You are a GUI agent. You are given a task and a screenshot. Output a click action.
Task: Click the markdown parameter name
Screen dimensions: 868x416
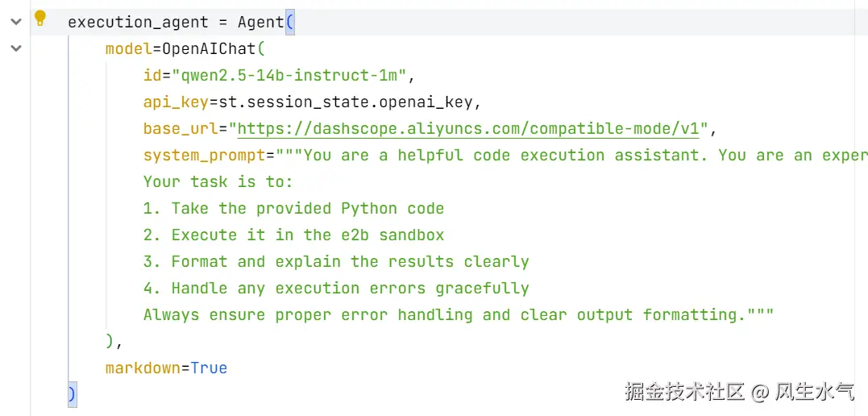point(142,368)
